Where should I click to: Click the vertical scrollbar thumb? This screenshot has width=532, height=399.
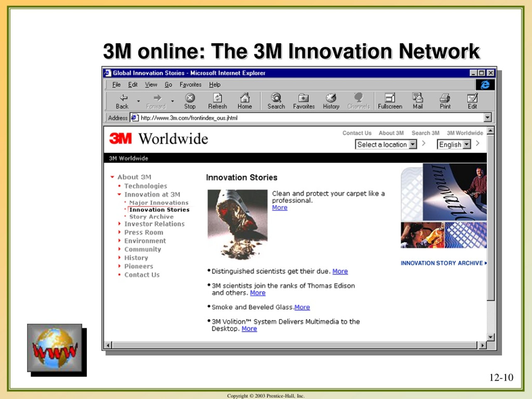pyautogui.click(x=491, y=218)
